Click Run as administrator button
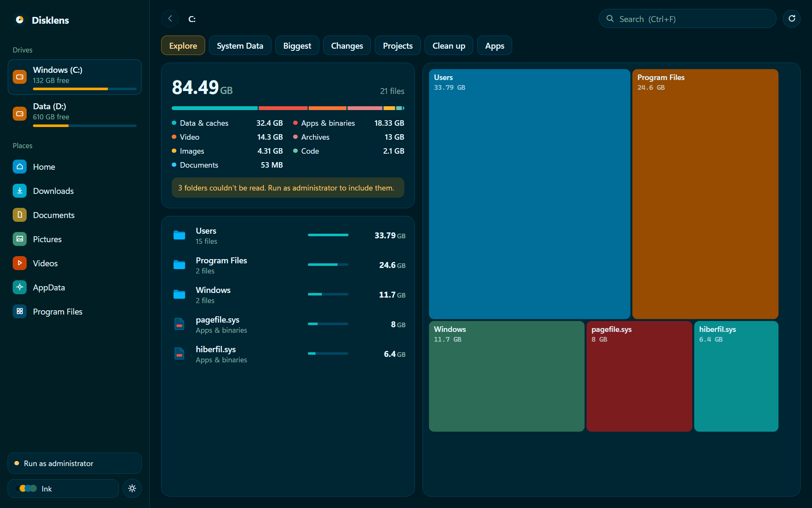The width and height of the screenshot is (812, 508). tap(74, 464)
